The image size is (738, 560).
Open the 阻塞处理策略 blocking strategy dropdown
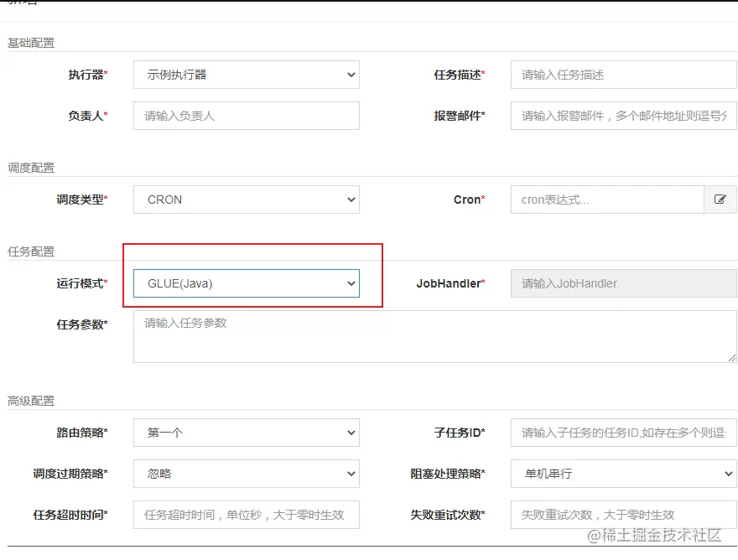tap(623, 474)
